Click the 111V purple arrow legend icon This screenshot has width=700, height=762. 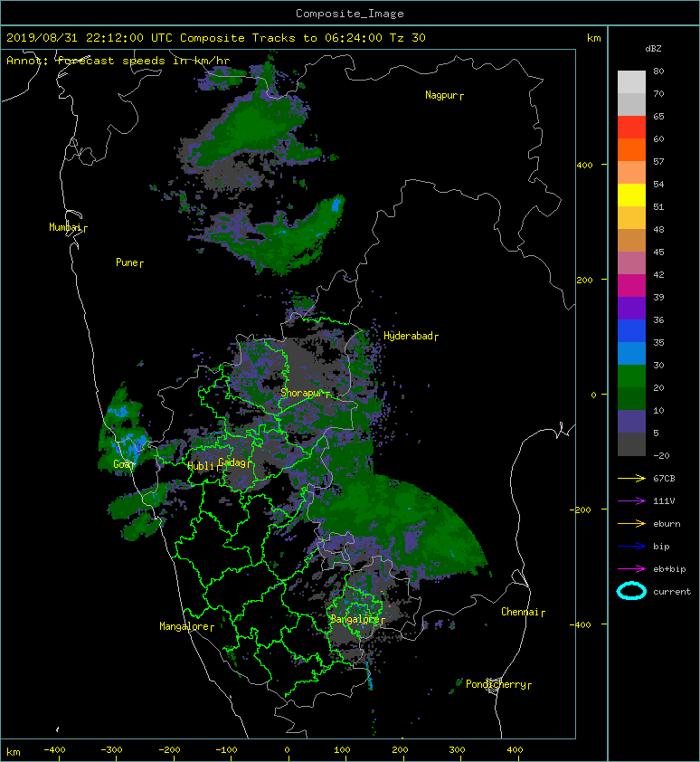click(631, 501)
